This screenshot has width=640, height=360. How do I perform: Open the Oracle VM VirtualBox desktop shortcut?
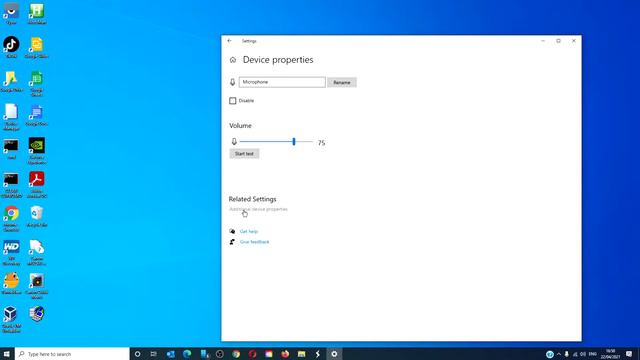pos(11,320)
